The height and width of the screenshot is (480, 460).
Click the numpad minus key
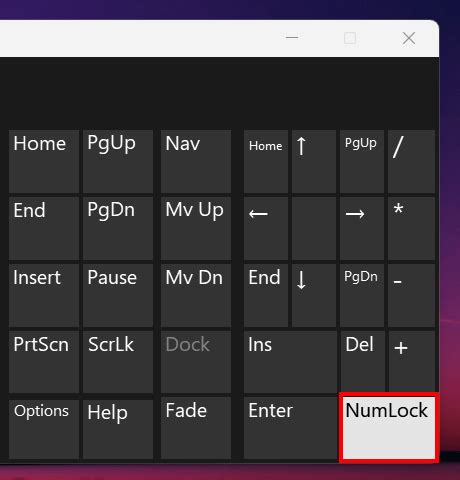[412, 295]
